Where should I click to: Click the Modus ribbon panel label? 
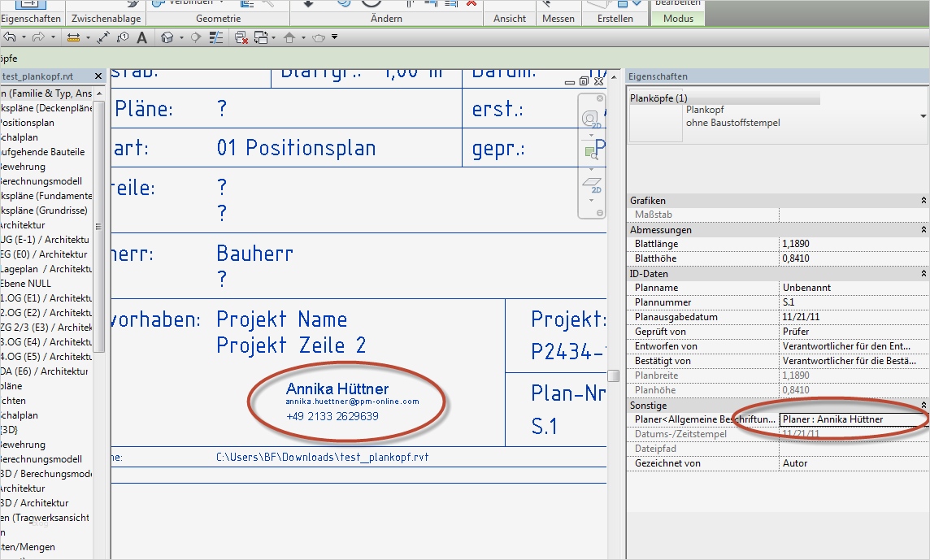[679, 19]
